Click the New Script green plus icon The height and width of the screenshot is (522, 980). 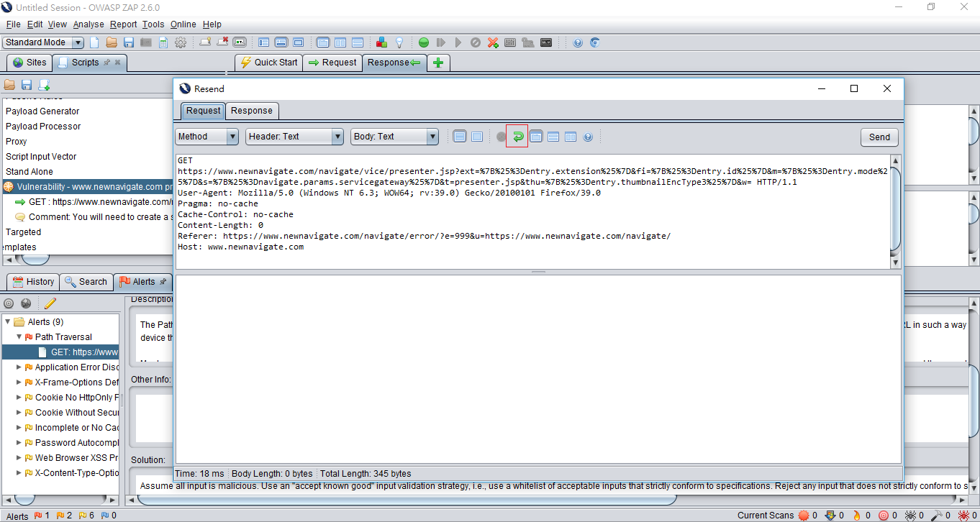coord(45,85)
